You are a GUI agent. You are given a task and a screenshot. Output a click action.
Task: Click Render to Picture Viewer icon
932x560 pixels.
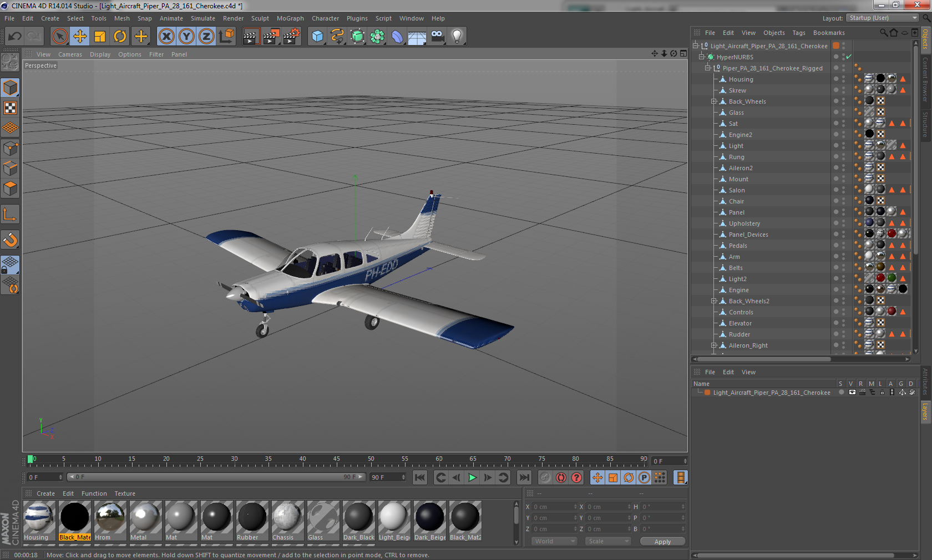tap(271, 37)
